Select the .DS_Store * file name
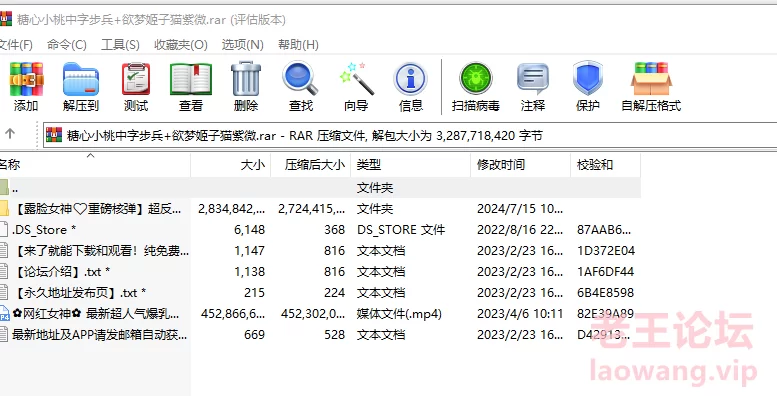Image resolution: width=777 pixels, height=396 pixels. 44,229
